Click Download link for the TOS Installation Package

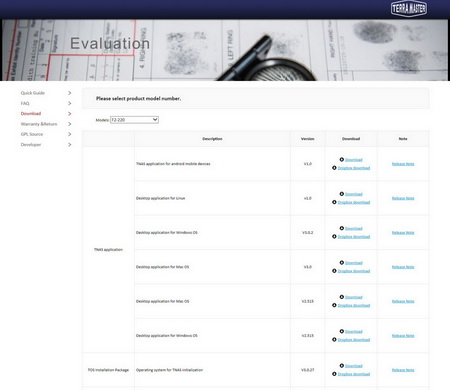click(354, 366)
